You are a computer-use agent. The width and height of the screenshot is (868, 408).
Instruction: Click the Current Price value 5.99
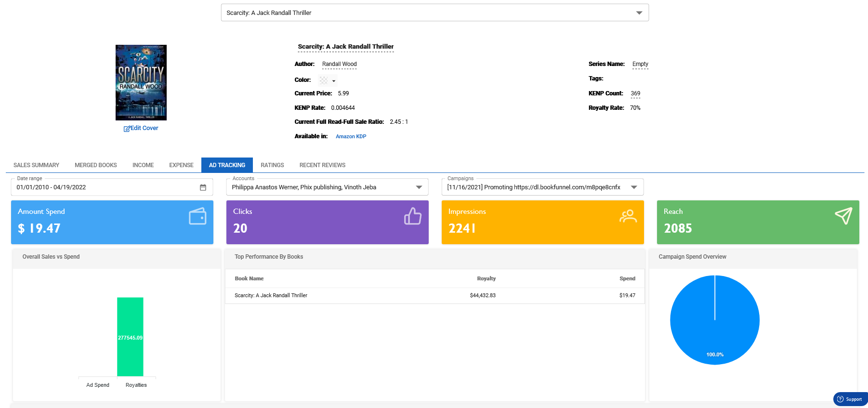343,93
